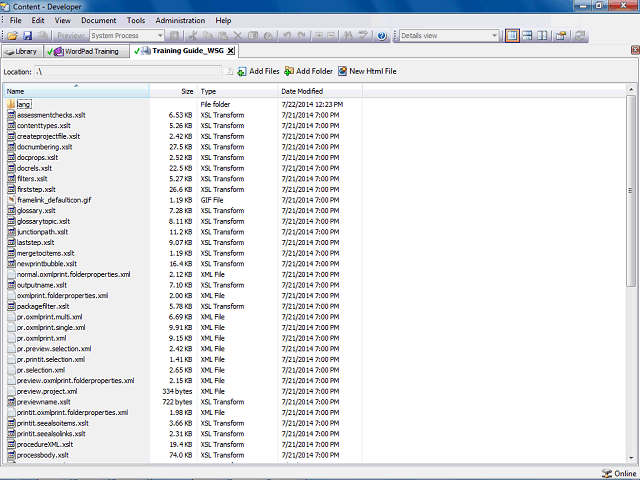Open the File menu
This screenshot has width=640, height=480.
click(16, 20)
